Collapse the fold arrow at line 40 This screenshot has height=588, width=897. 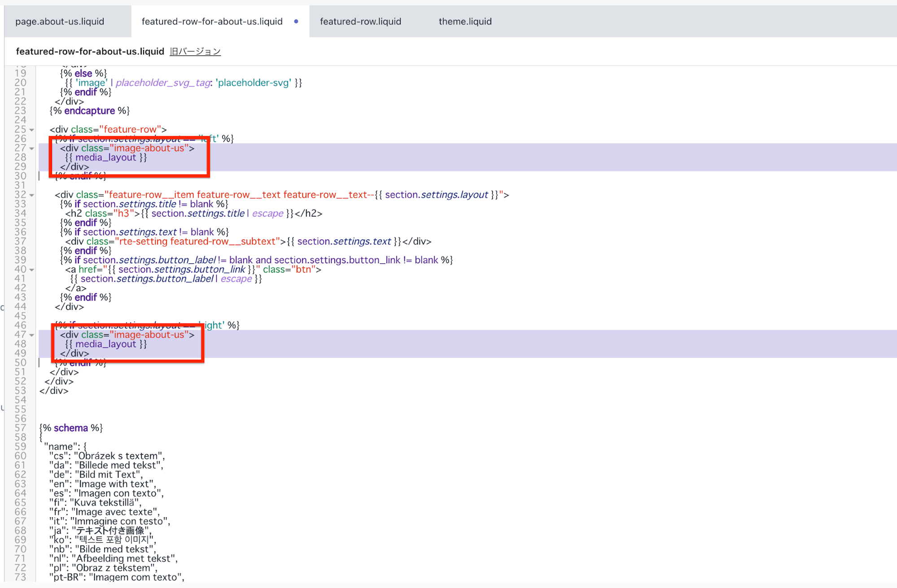pyautogui.click(x=32, y=270)
